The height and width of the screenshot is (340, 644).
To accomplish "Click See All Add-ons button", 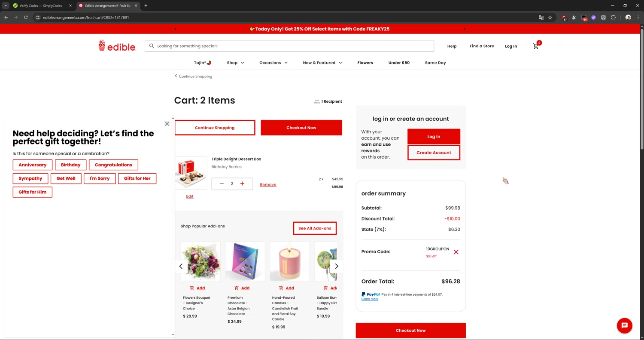I will 315,228.
